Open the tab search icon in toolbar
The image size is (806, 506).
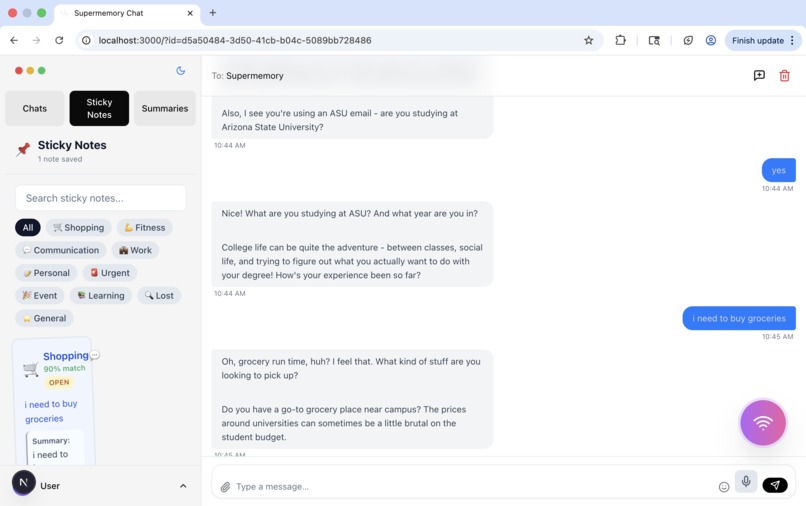pos(654,40)
